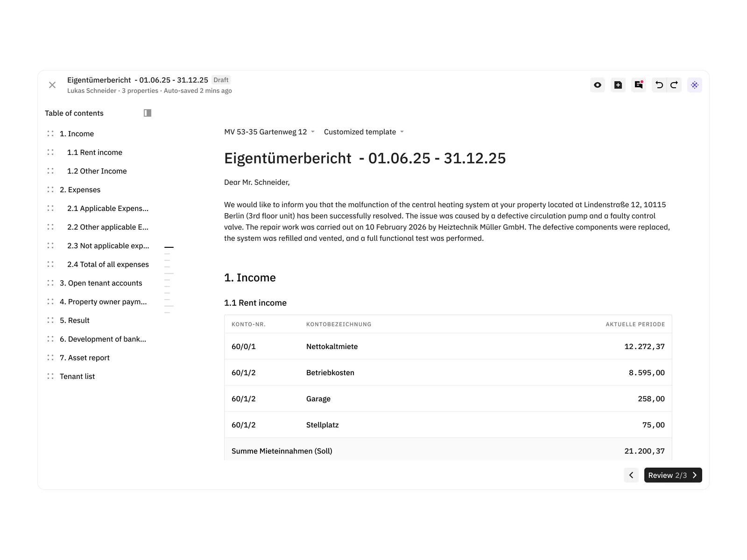Screen dimensions: 747x560
Task: Click drag handle beside 2.4 Total of all expenses
Action: point(50,264)
